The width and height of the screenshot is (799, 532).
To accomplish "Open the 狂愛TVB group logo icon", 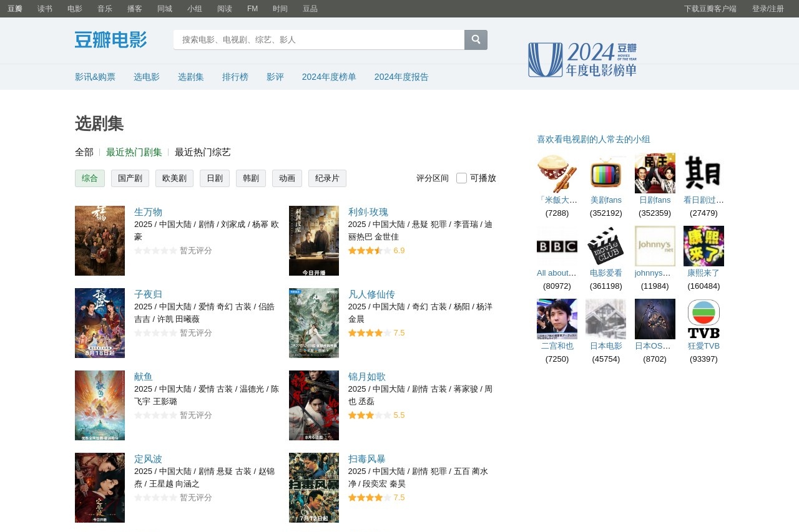I will coord(703,319).
